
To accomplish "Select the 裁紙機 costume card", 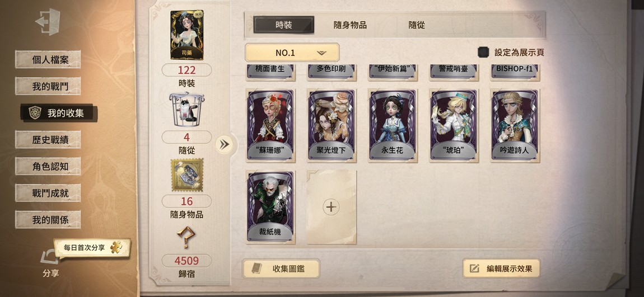I will (x=270, y=207).
